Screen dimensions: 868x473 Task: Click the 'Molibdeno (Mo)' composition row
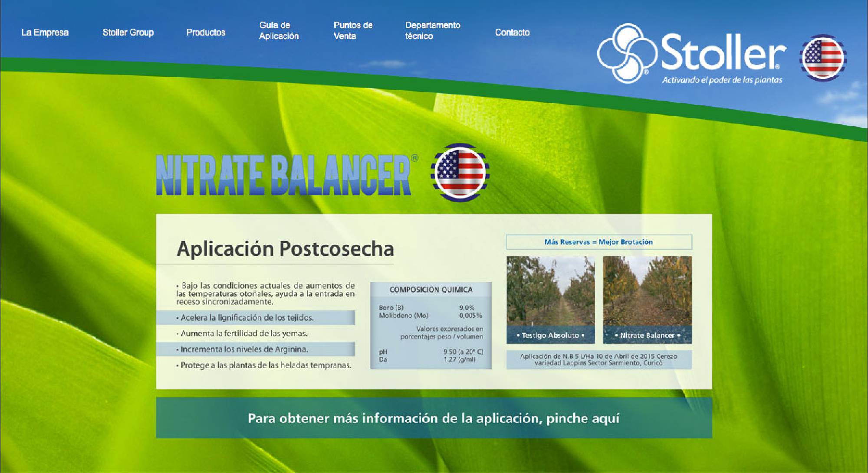tap(430, 315)
